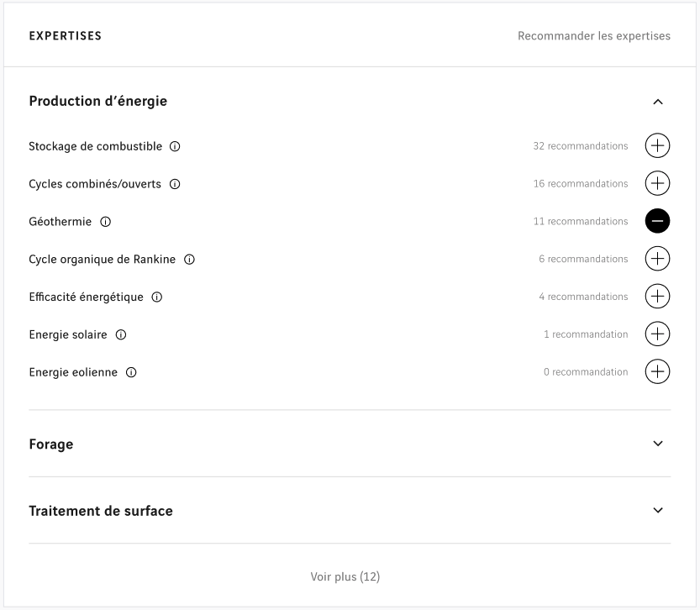Click the Géothermie info icon
The width and height of the screenshot is (700, 610).
click(105, 222)
